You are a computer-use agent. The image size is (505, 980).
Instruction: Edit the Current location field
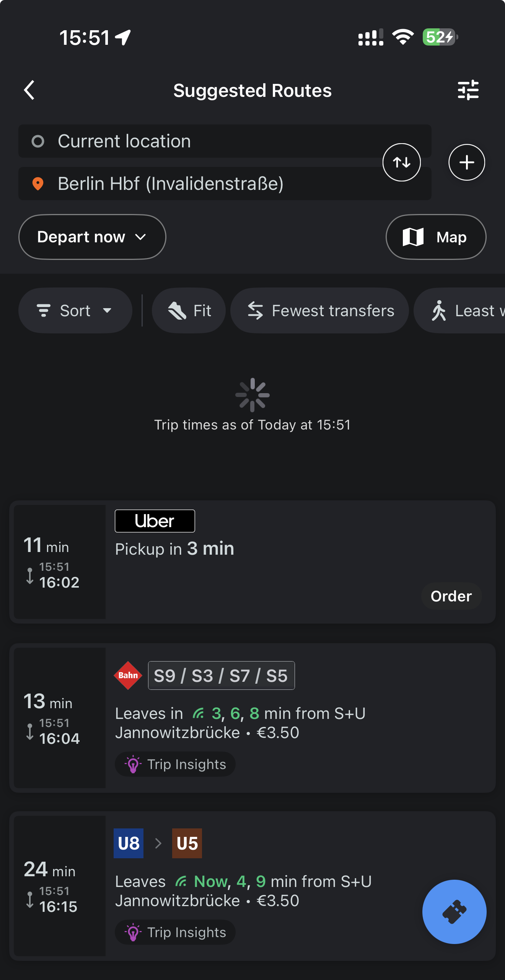point(225,141)
